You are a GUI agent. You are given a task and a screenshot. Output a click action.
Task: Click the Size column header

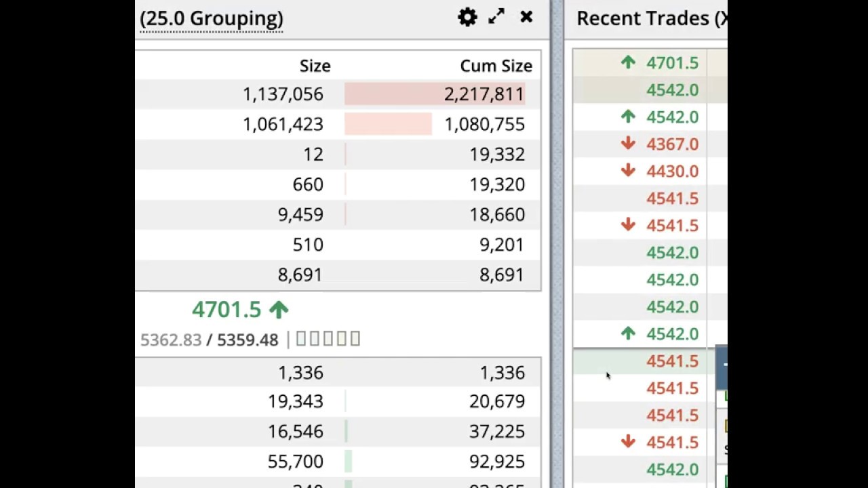(315, 66)
